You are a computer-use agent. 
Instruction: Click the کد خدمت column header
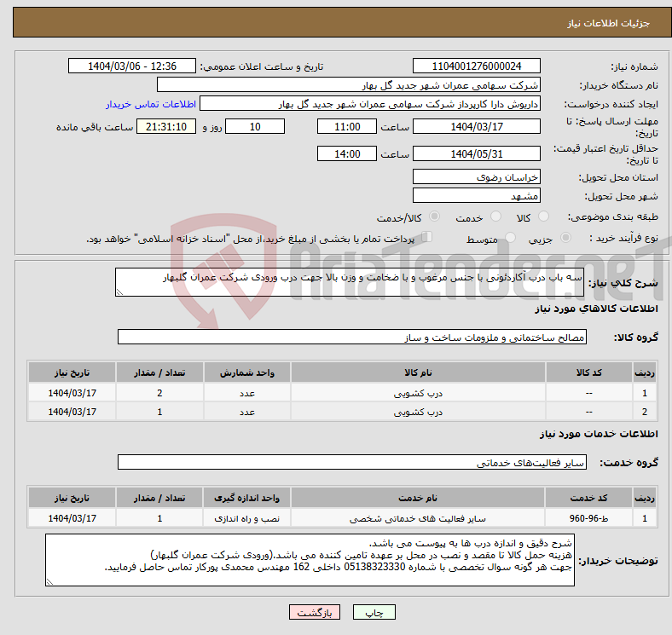(589, 498)
